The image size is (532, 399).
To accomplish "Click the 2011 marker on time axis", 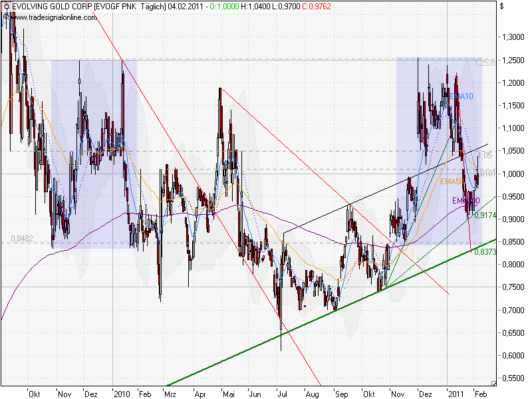I will pos(455,393).
